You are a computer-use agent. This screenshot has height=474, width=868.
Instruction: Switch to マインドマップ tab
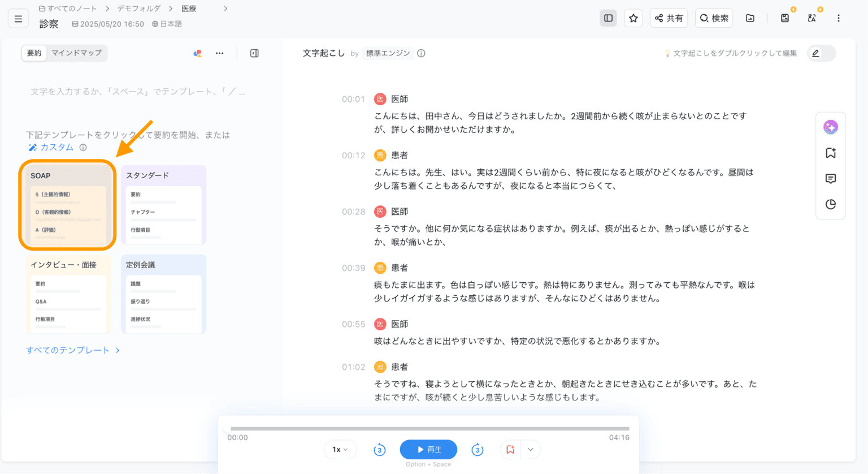(x=76, y=53)
